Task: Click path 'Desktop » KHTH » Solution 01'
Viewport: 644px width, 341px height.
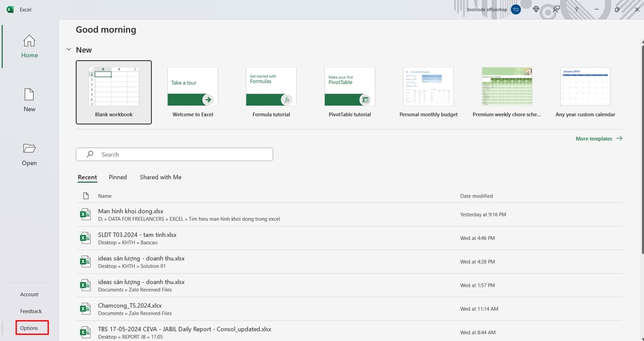Action: 132,266
